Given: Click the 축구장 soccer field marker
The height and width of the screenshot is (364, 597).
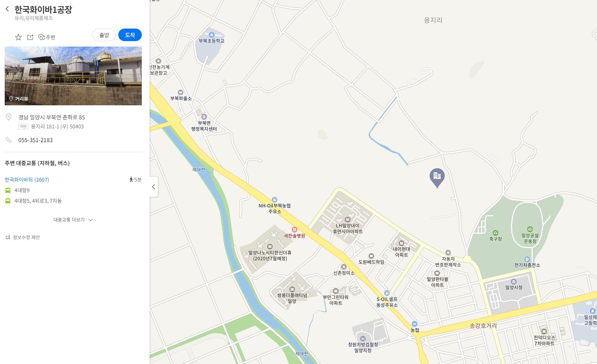Looking at the screenshot, I should coord(495,233).
